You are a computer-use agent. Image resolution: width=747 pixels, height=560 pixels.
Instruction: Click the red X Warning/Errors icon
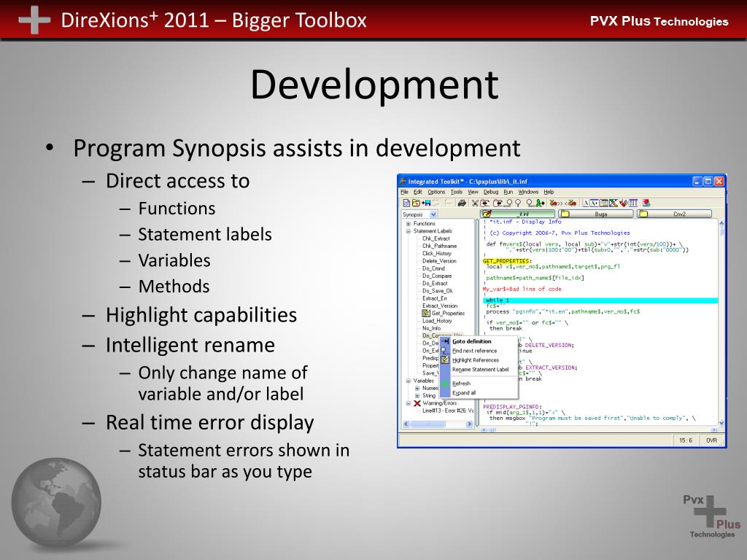pyautogui.click(x=417, y=403)
